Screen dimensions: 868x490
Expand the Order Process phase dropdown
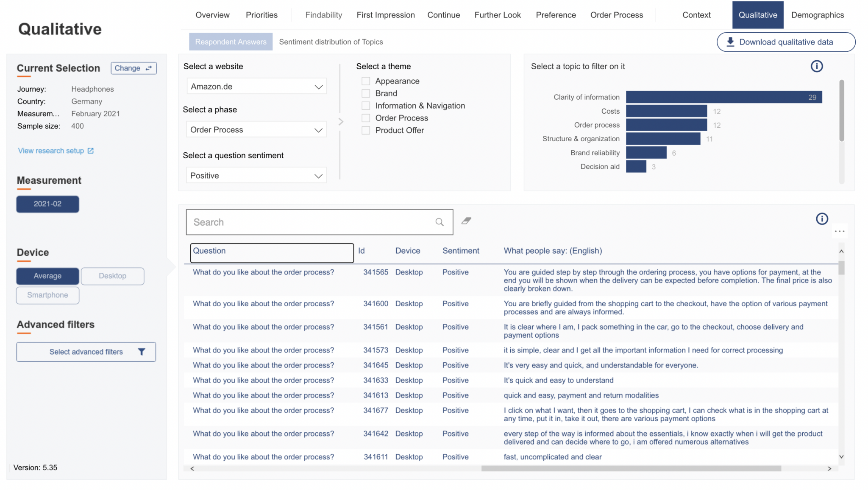256,130
